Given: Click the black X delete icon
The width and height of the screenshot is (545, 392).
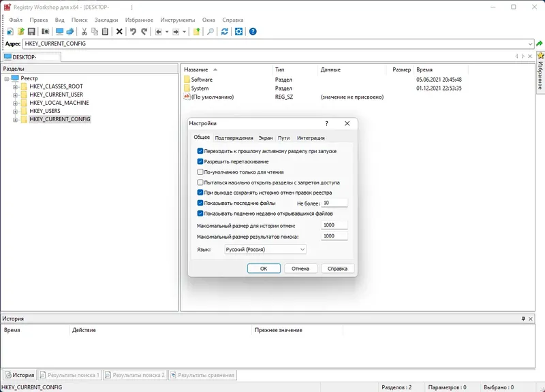Looking at the screenshot, I should tap(119, 31).
